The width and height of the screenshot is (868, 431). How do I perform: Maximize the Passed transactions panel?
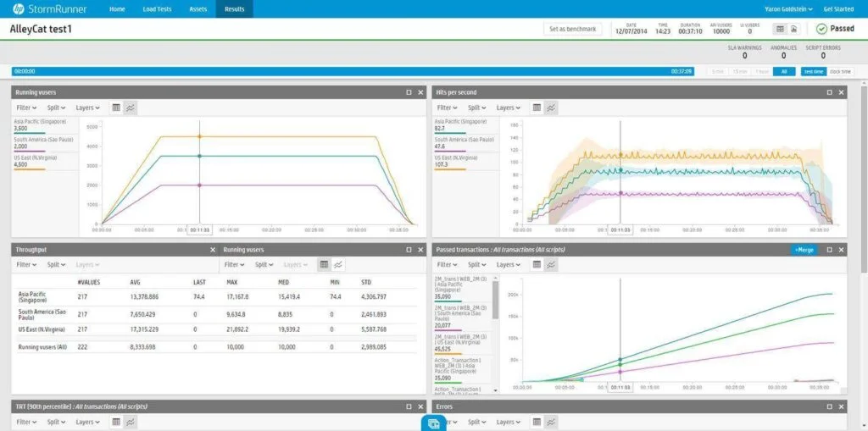[829, 250]
